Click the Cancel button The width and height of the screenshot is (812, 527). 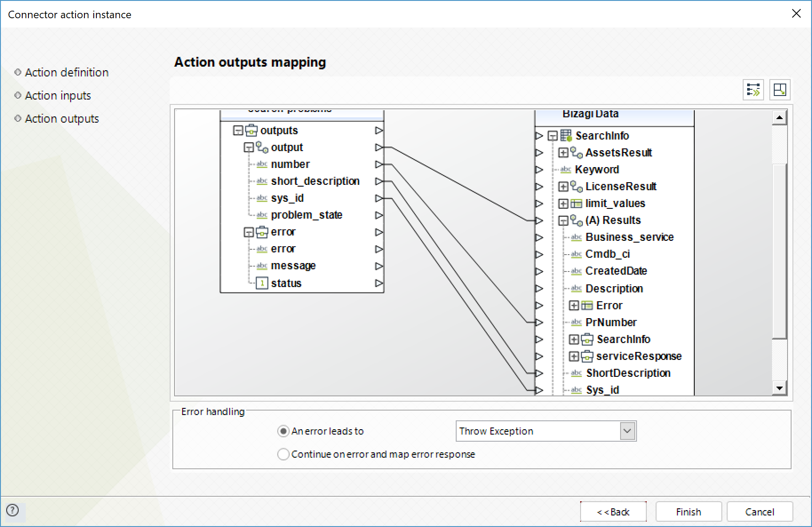click(760, 512)
